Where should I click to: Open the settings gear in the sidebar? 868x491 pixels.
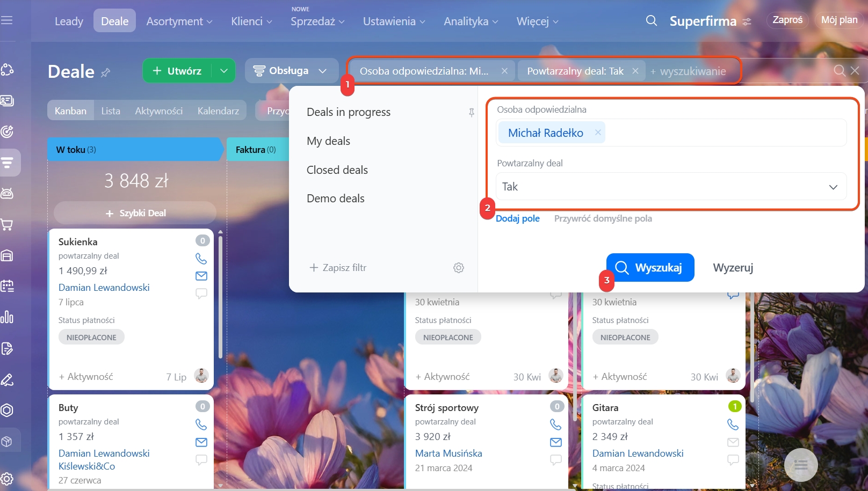coord(7,479)
